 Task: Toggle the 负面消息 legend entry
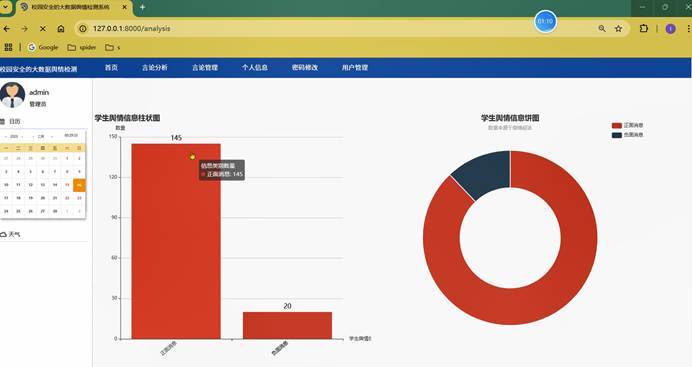click(x=627, y=135)
